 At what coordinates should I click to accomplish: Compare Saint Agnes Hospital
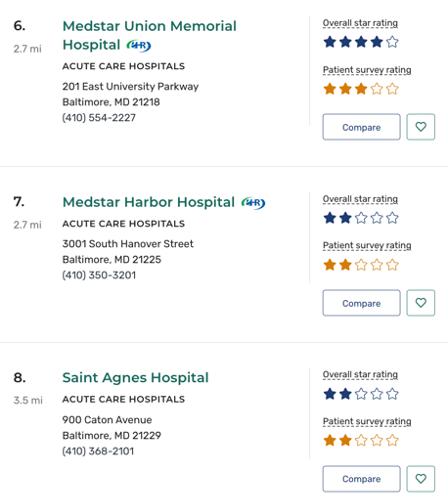[361, 479]
